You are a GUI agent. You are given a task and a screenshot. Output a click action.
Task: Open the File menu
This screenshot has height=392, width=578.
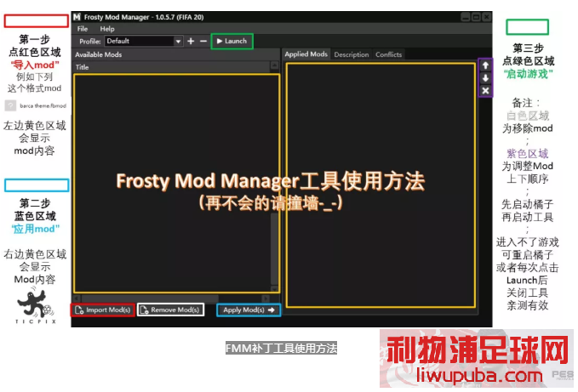(x=83, y=29)
